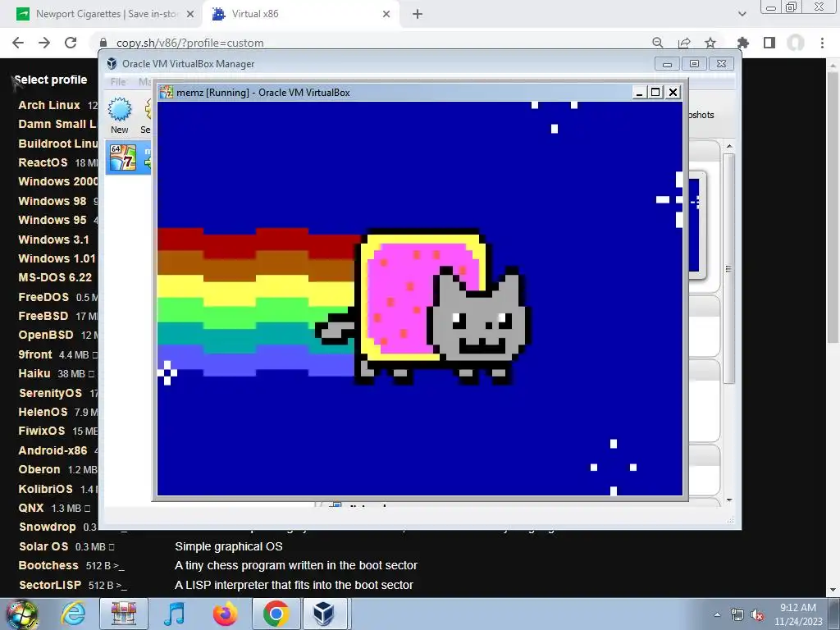Toggle the Chrome side panel icon

coord(769,43)
